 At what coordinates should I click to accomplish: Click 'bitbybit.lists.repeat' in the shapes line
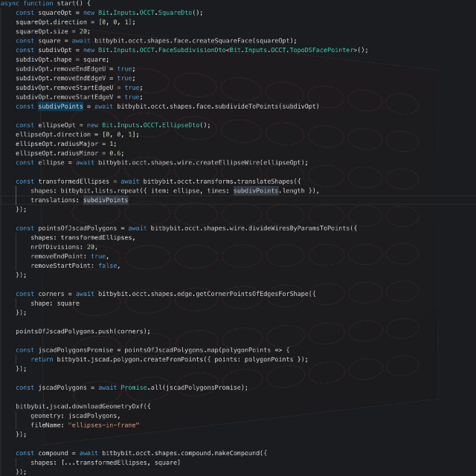(100, 191)
